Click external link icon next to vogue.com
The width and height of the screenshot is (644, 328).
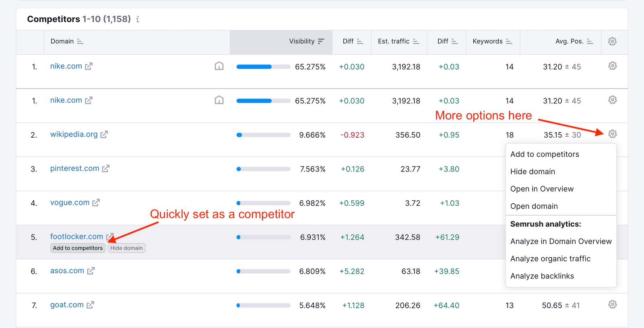[96, 203]
